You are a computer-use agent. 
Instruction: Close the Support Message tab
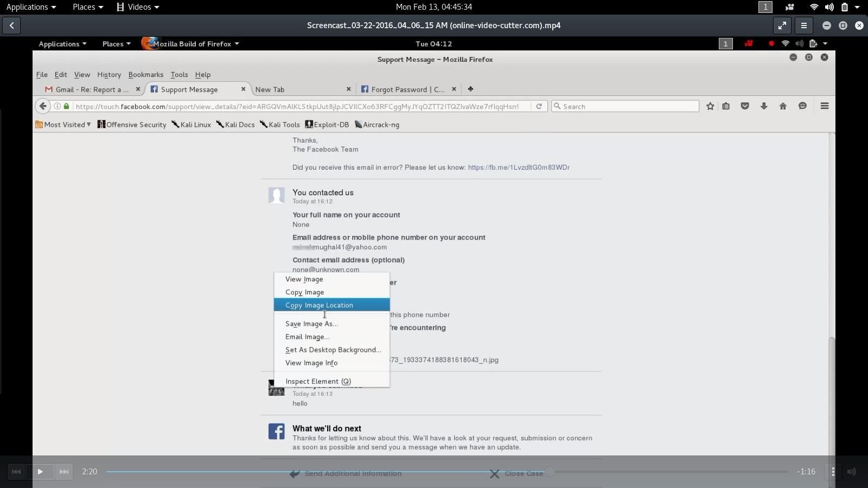point(243,89)
